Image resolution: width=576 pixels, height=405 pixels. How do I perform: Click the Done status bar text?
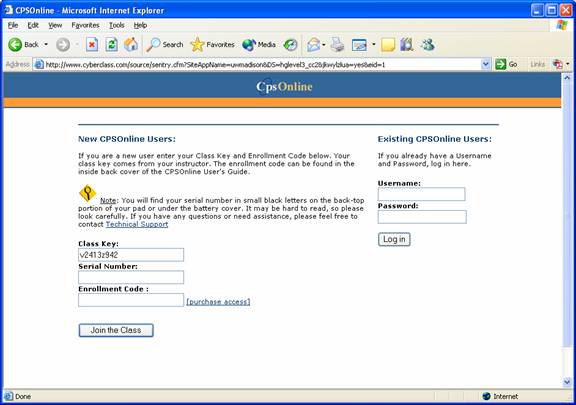click(23, 397)
